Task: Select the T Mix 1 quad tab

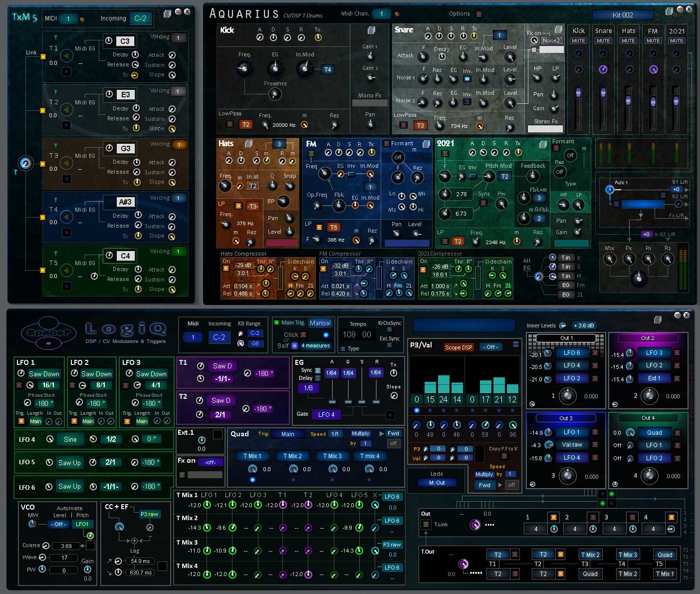Action: tap(252, 456)
